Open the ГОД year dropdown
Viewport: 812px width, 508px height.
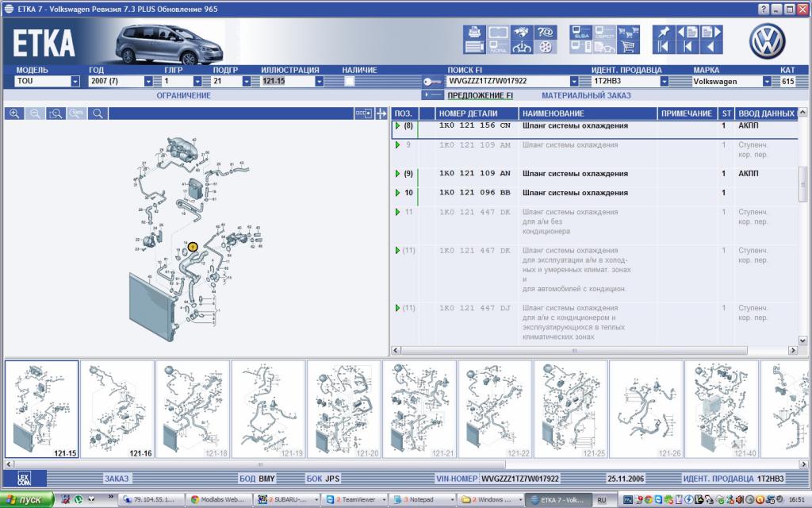tap(148, 82)
